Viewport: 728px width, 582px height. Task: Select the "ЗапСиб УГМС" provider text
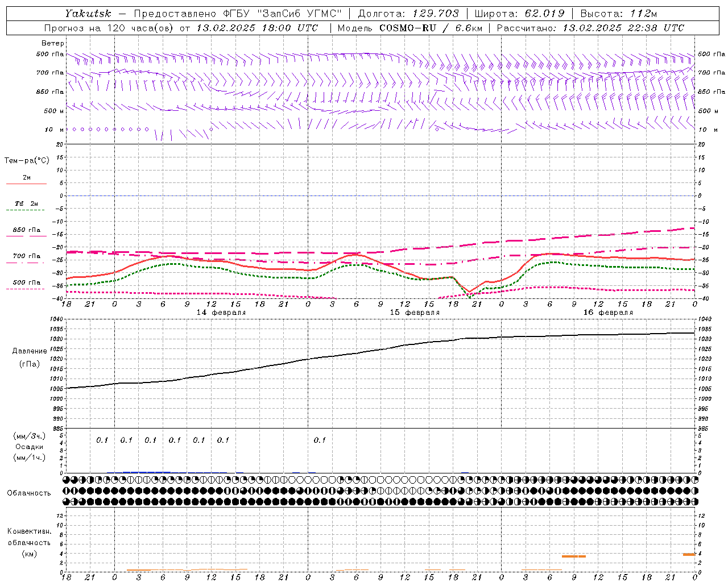click(x=300, y=13)
